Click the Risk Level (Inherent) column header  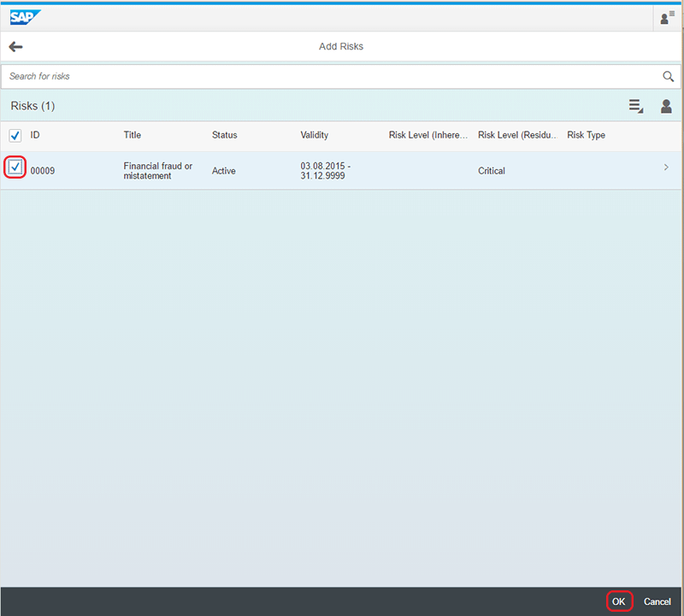428,135
